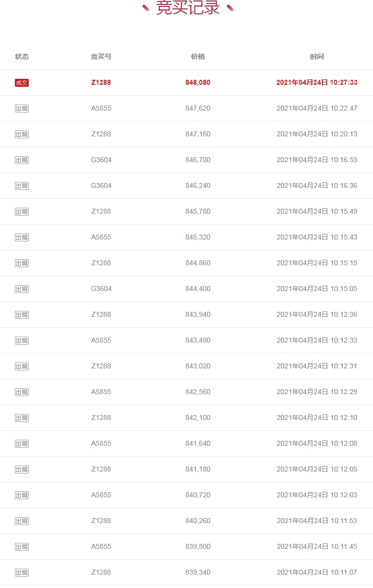Image resolution: width=373 pixels, height=588 pixels.
Task: Click the 状态 column header
Action: tap(22, 57)
